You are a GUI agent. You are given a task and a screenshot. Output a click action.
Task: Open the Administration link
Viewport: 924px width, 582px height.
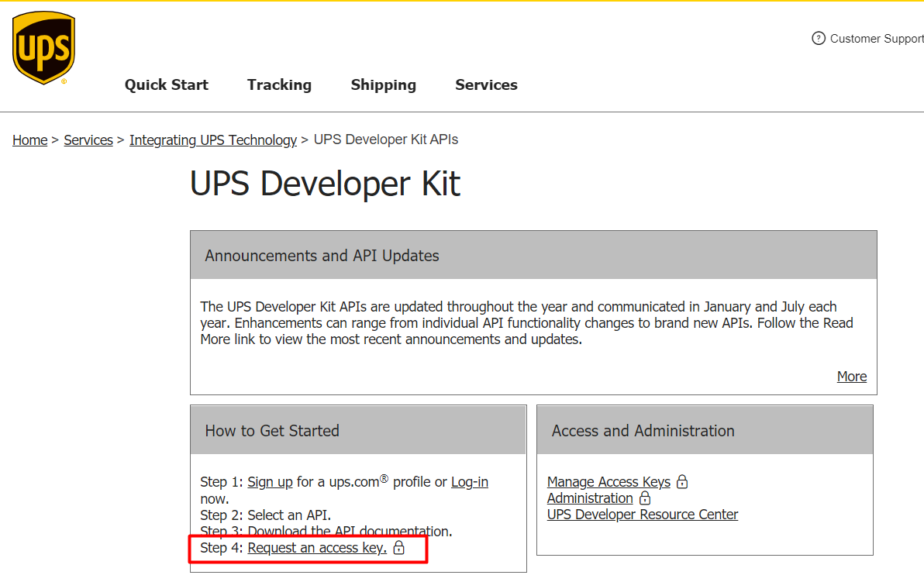pyautogui.click(x=590, y=498)
